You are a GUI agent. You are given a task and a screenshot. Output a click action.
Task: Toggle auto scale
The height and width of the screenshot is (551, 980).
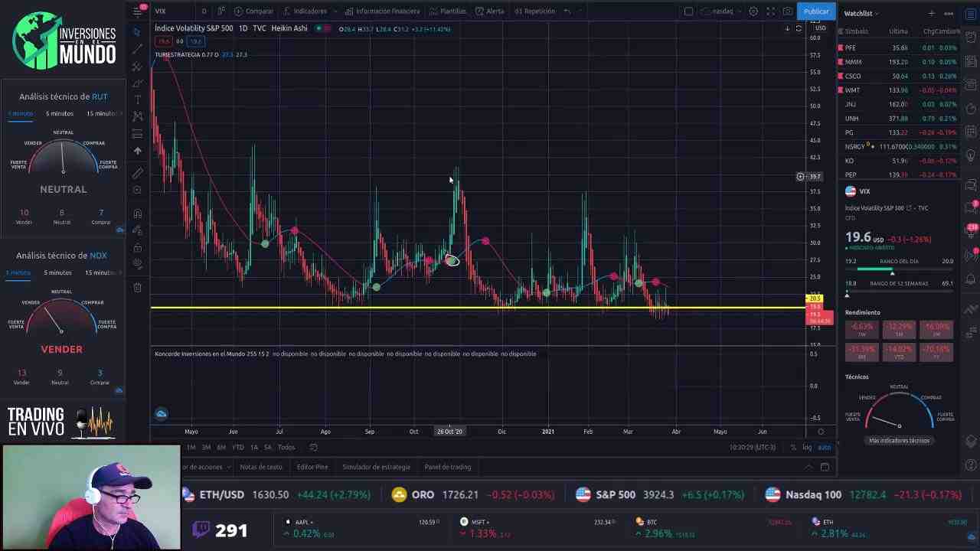tap(824, 447)
